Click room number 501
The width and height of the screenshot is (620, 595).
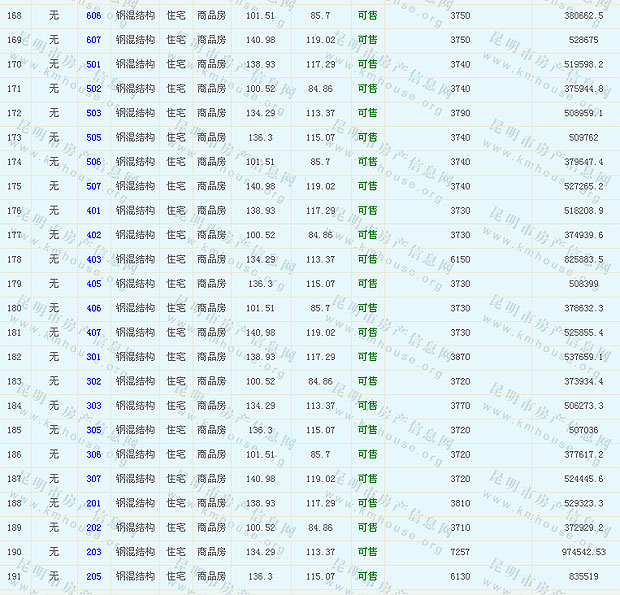pos(93,64)
